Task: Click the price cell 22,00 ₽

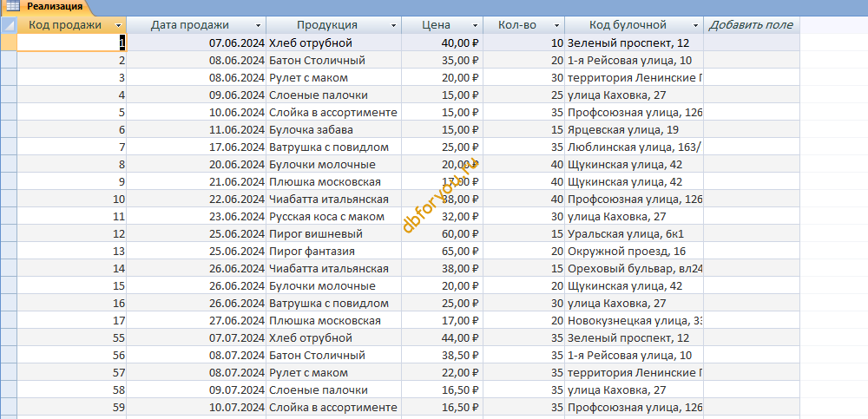Action: click(443, 373)
